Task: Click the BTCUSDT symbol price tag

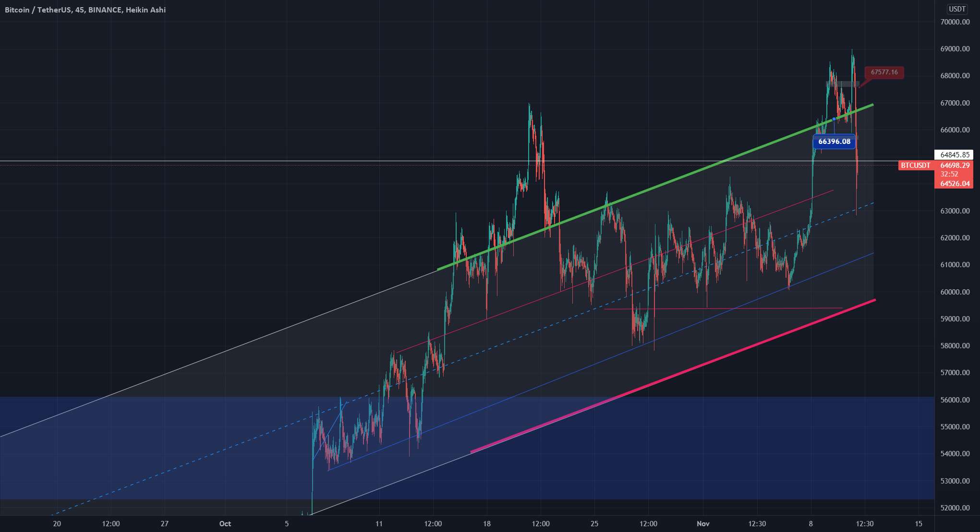Action: (915, 166)
